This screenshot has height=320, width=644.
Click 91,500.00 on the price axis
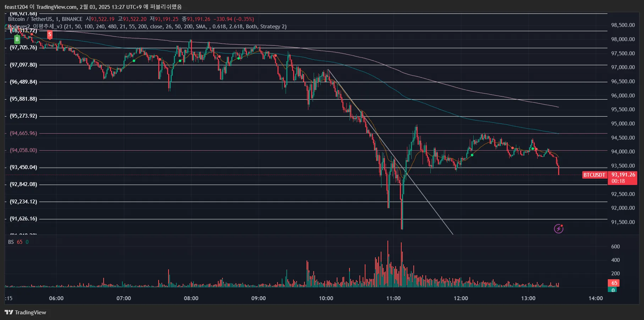coord(623,222)
